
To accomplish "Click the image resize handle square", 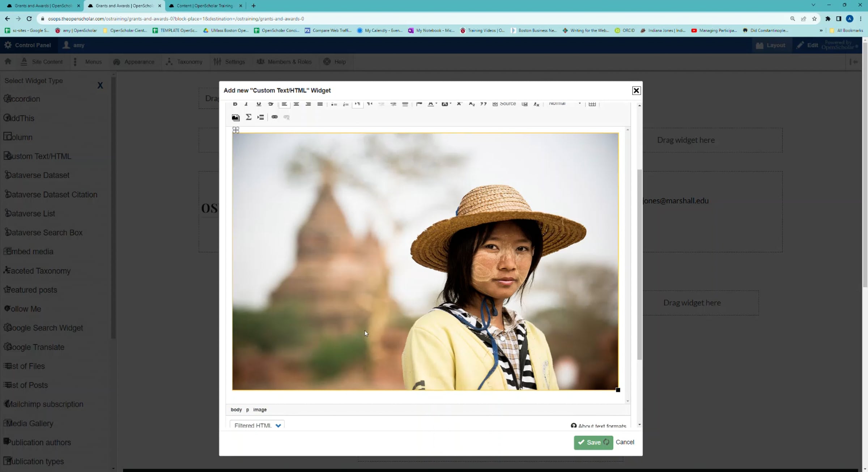I will pos(618,390).
